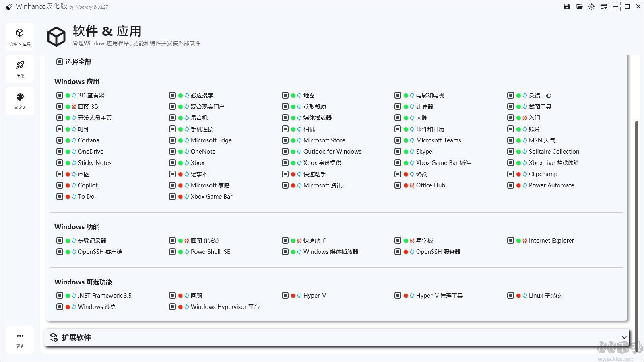The height and width of the screenshot is (362, 644).
Task: Click the red no-reinstall icon beside 入门
Action: [525, 118]
